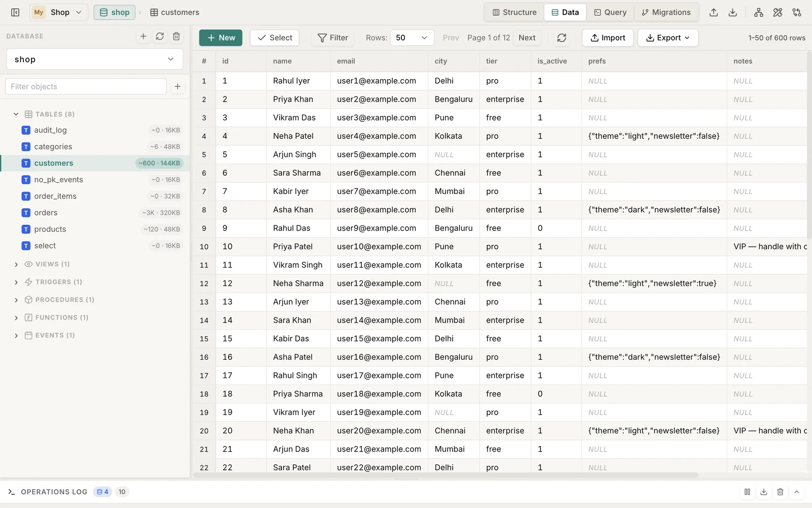Add object using plus beside filter box
The height and width of the screenshot is (508, 812).
click(178, 86)
